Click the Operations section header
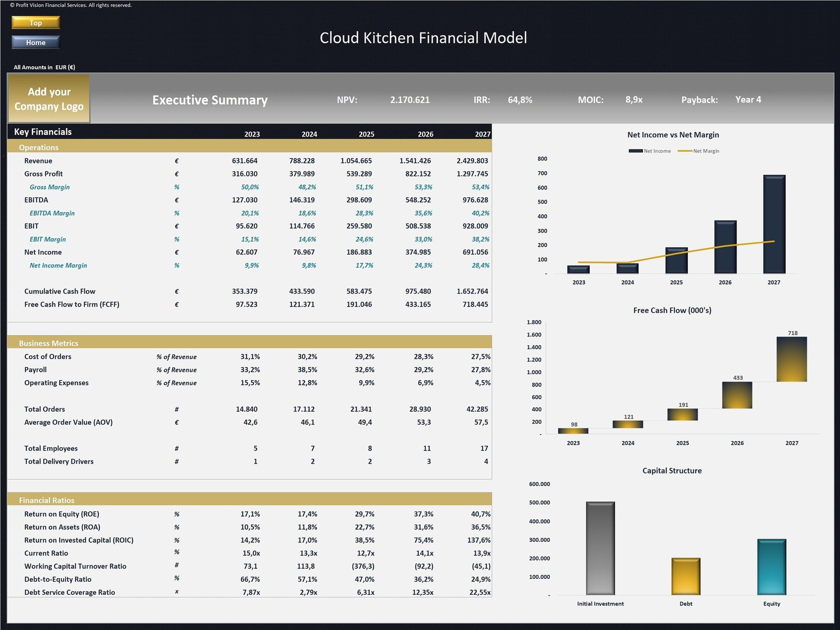The image size is (840, 630). 39,148
